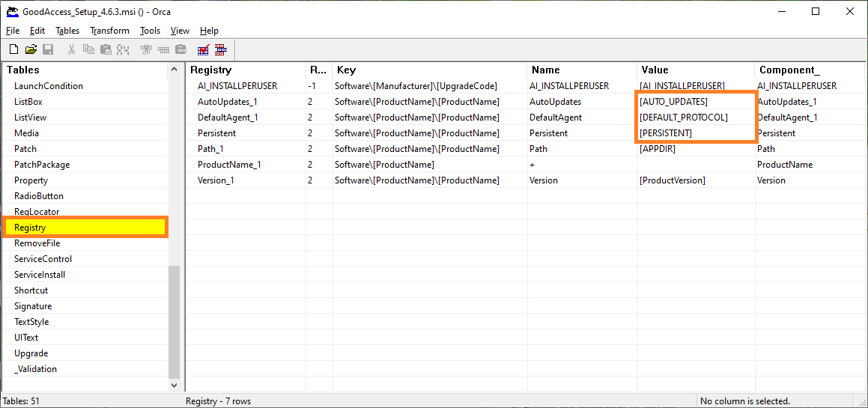This screenshot has width=868, height=408.
Task: Click the Component_ column header
Action: (810, 70)
